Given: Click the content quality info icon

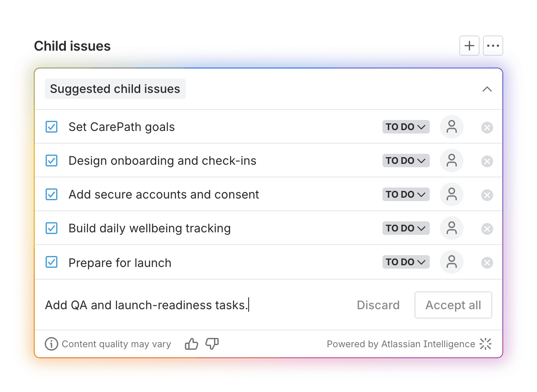Looking at the screenshot, I should (x=52, y=344).
